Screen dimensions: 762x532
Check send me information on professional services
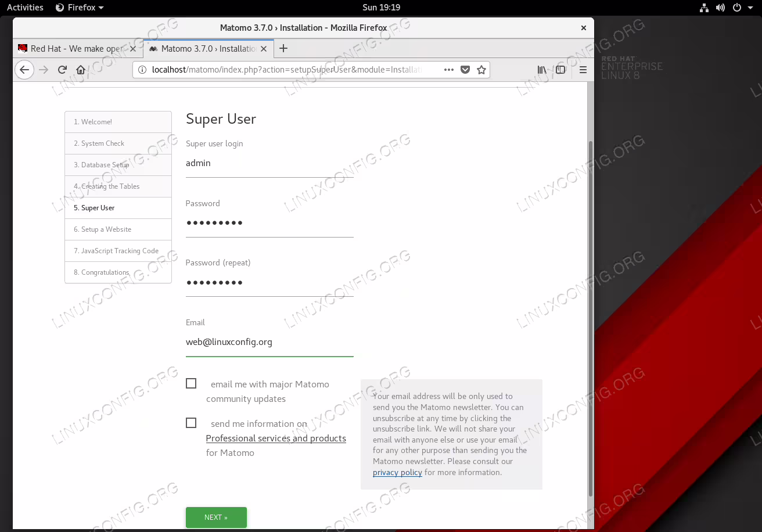pos(191,423)
